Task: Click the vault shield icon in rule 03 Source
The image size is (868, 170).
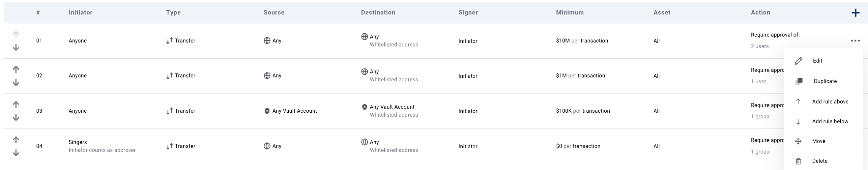Action: [267, 111]
